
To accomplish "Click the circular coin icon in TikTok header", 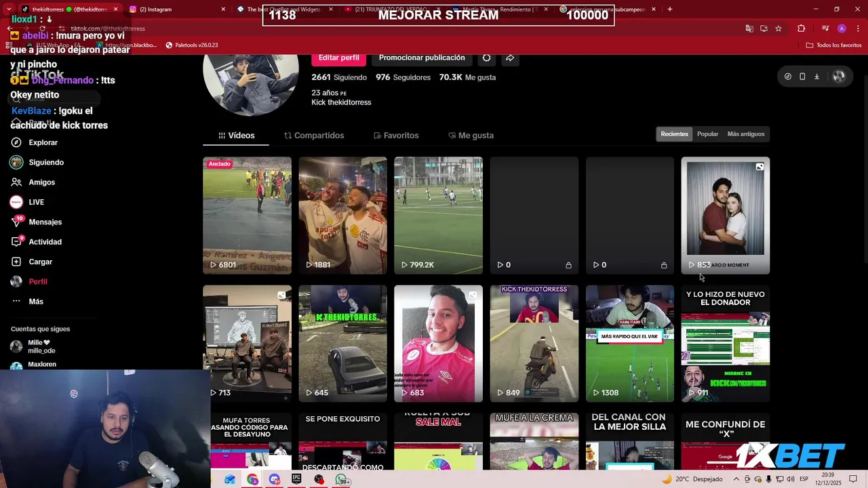I will coord(787,77).
